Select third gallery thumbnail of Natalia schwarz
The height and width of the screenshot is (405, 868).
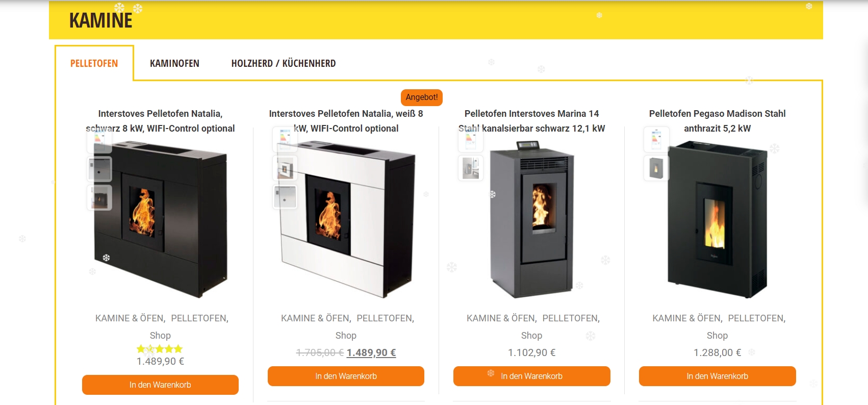99,198
